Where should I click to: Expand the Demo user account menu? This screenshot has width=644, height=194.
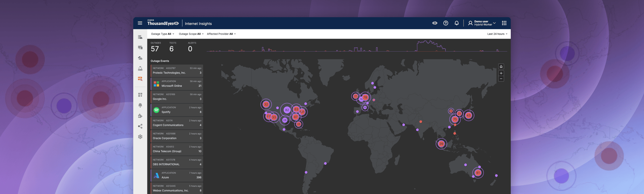[482, 23]
